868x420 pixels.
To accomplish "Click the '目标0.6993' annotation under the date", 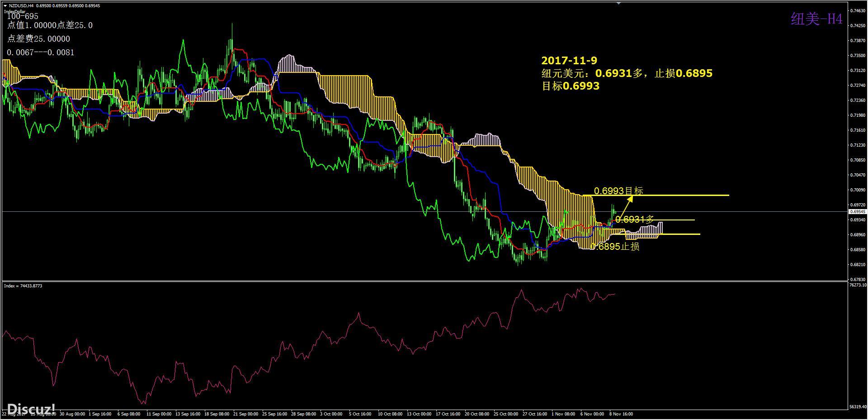I will click(x=570, y=86).
